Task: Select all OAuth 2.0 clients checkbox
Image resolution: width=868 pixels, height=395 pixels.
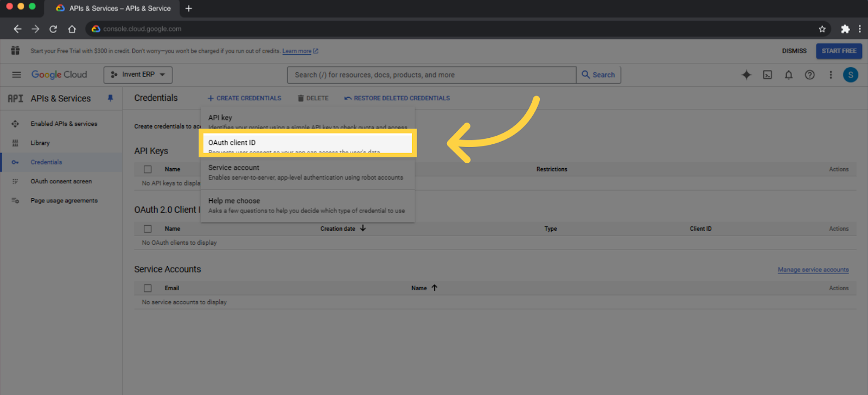Action: click(x=148, y=229)
